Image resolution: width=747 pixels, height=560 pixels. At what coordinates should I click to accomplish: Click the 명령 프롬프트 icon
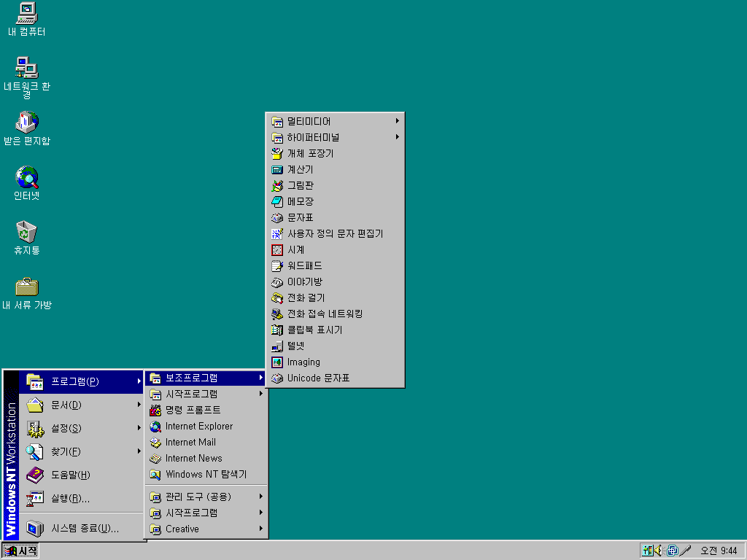[x=155, y=410]
